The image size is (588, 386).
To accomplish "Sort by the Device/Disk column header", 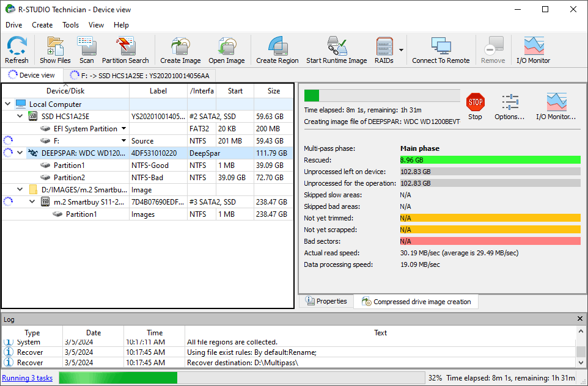I will (65, 90).
